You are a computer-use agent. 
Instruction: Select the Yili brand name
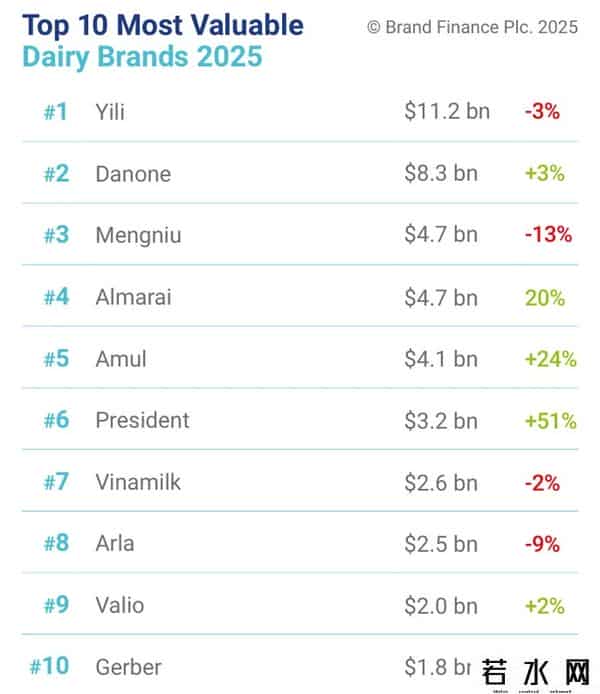109,111
